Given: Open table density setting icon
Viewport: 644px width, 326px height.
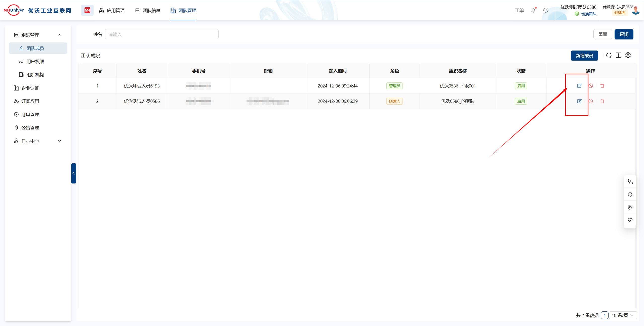Looking at the screenshot, I should click(x=618, y=55).
